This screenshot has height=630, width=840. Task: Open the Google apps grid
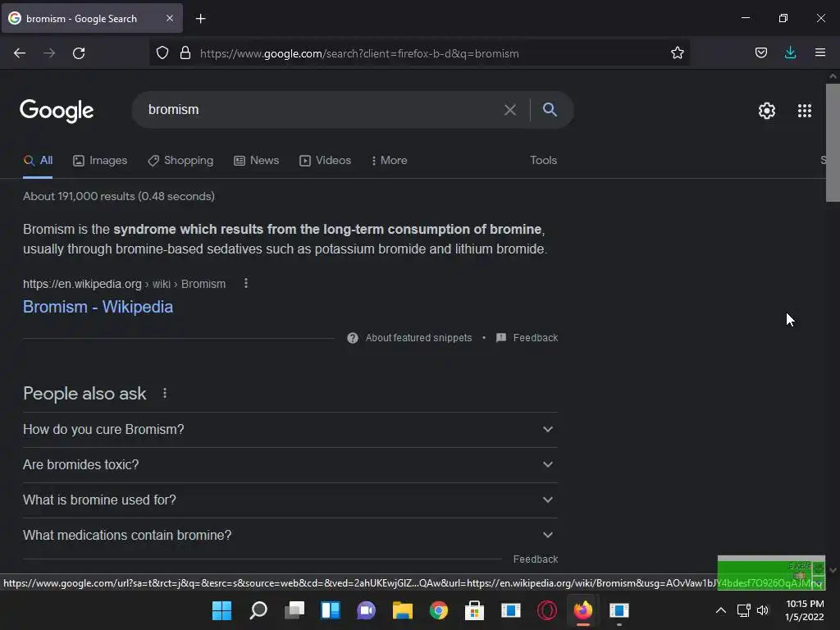[804, 111]
